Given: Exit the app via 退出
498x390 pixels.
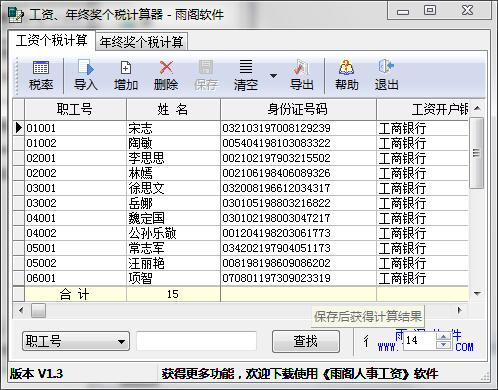Looking at the screenshot, I should [386, 76].
